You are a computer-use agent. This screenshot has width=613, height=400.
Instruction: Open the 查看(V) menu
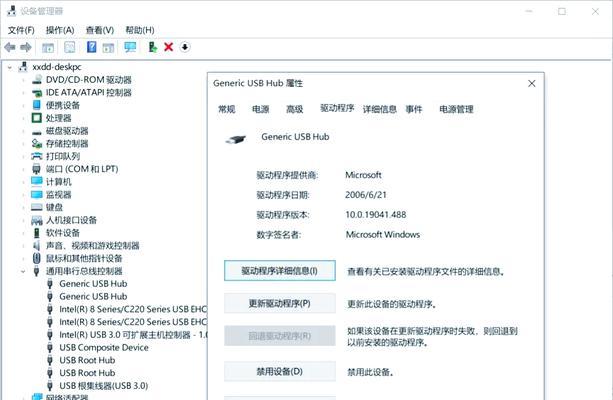(100, 30)
